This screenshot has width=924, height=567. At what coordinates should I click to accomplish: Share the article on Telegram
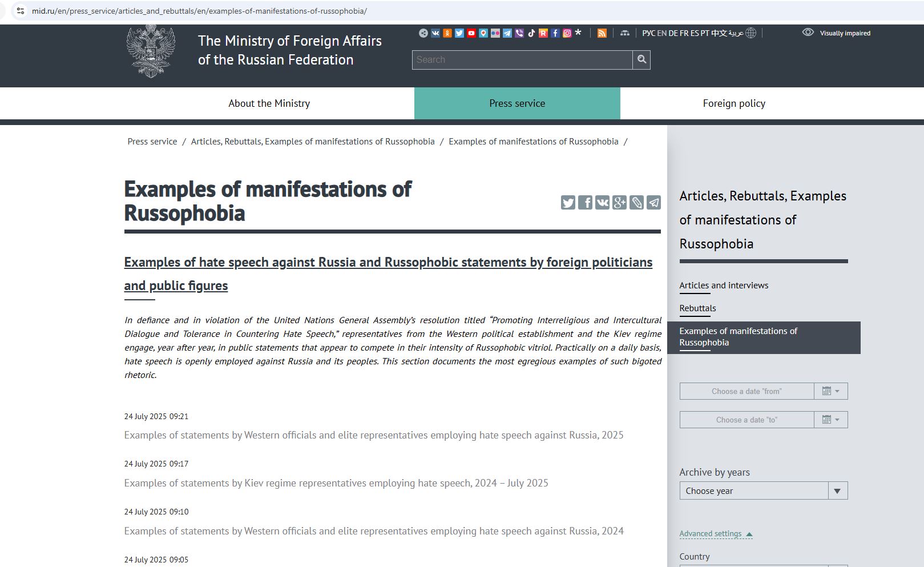tap(654, 203)
